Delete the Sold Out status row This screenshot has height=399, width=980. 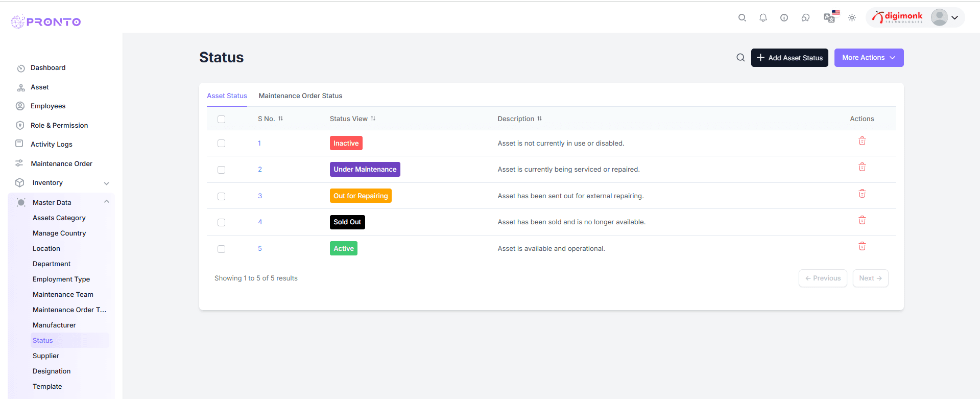(x=862, y=220)
